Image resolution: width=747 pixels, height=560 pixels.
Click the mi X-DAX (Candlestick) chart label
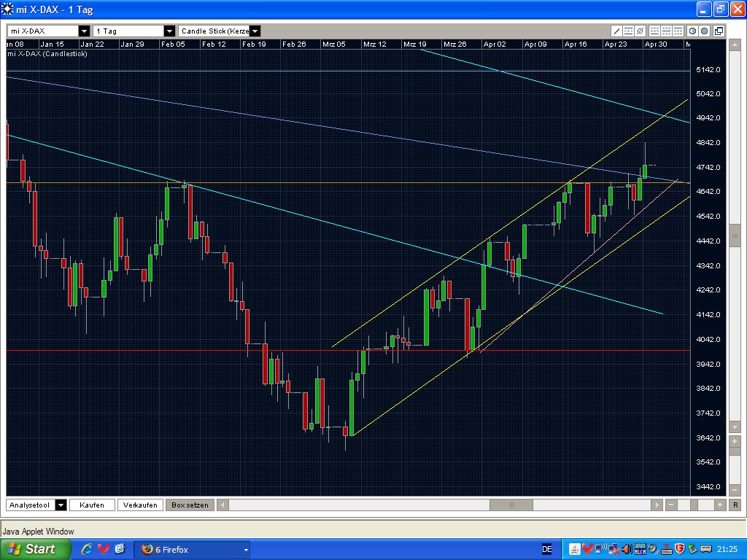(x=47, y=54)
